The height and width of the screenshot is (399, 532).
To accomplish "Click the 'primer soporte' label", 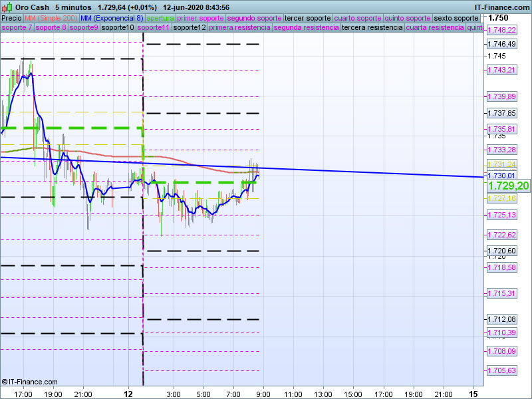I will (x=200, y=18).
